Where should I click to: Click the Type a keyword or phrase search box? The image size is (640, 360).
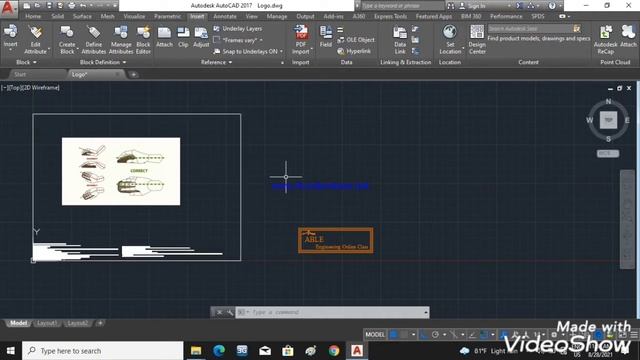pyautogui.click(x=402, y=6)
